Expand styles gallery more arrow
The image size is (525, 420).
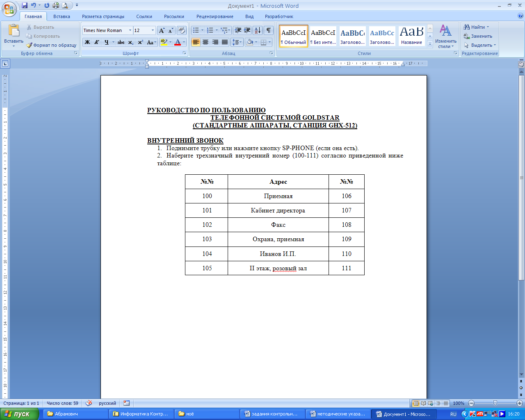tap(430, 45)
